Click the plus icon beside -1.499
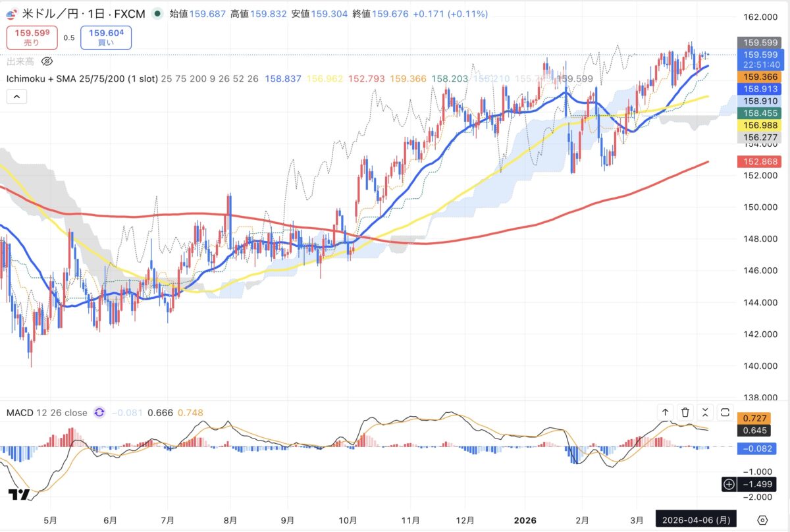This screenshot has height=532, width=790. (729, 485)
